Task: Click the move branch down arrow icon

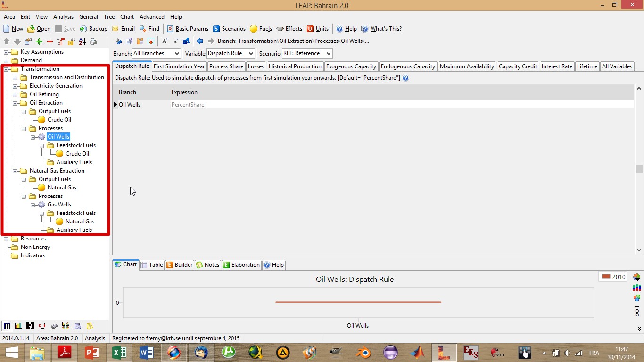Action: [17, 41]
